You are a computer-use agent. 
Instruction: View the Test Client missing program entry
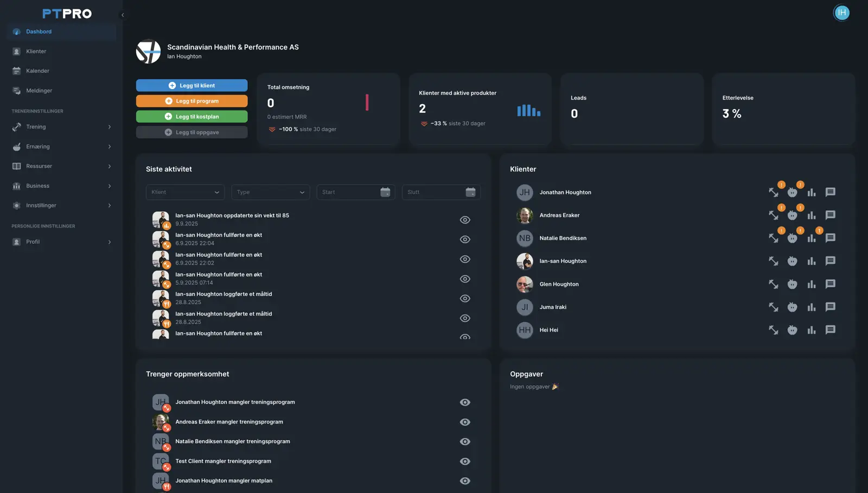[465, 461]
